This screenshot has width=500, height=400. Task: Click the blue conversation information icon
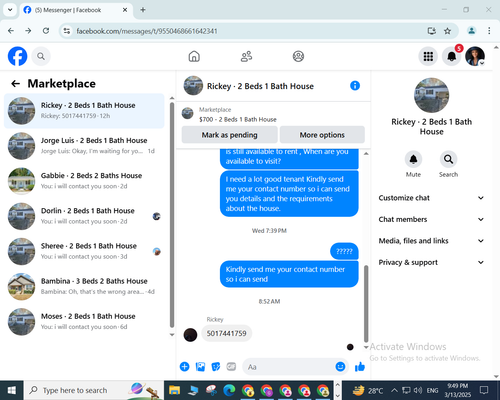(x=355, y=86)
